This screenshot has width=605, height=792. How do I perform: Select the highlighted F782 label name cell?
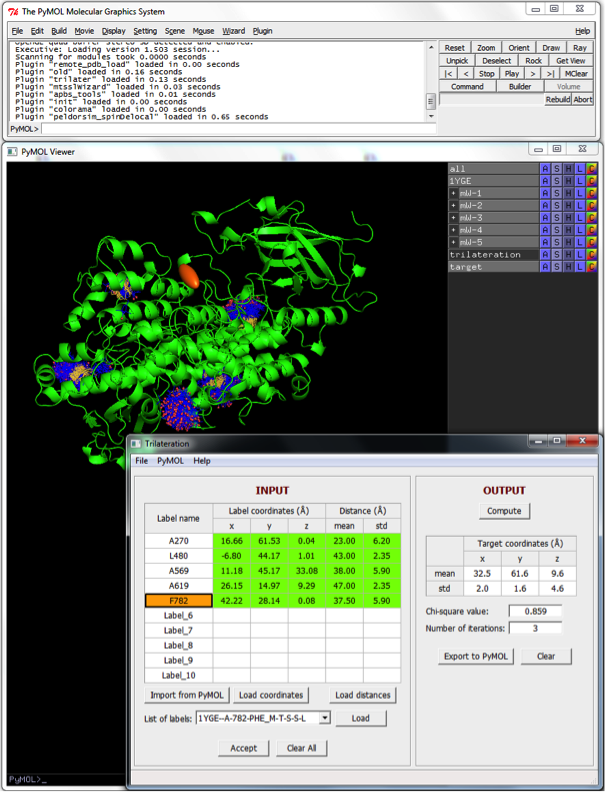tap(178, 601)
